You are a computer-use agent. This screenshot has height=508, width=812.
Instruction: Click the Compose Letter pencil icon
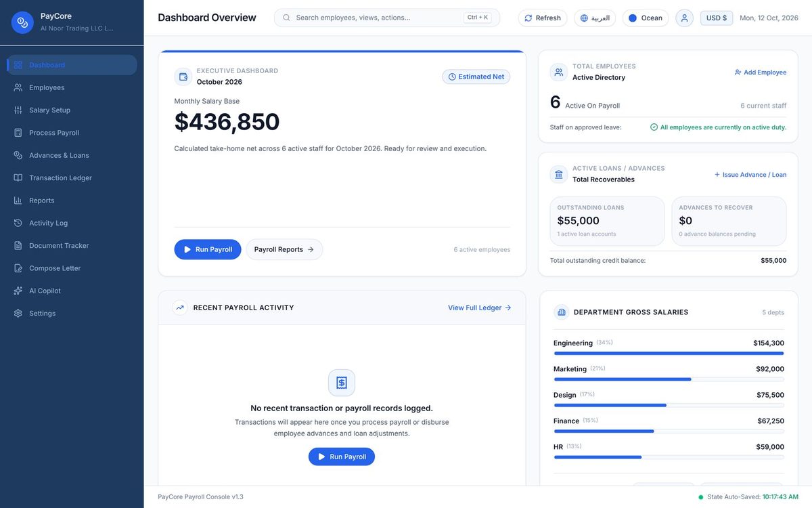(18, 268)
